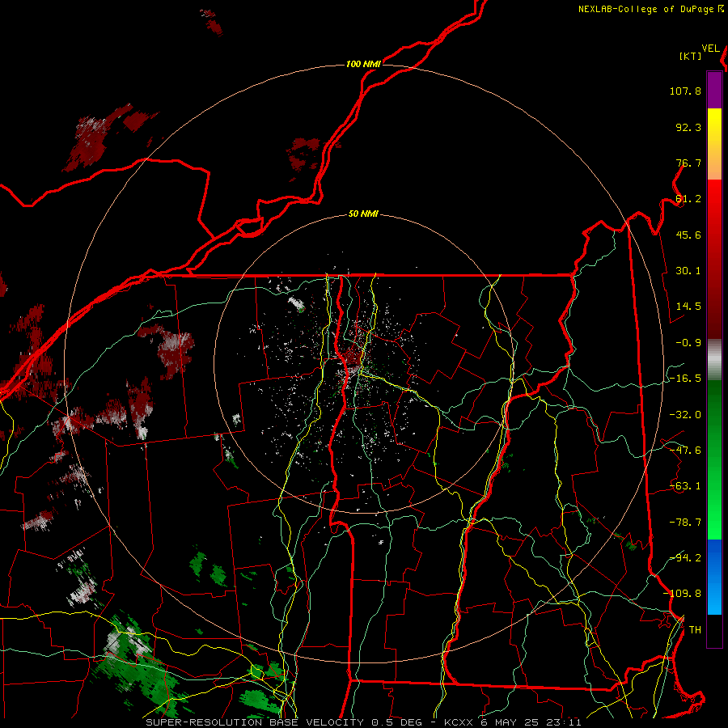Pick the bright red segment of the color bar

click(x=714, y=200)
